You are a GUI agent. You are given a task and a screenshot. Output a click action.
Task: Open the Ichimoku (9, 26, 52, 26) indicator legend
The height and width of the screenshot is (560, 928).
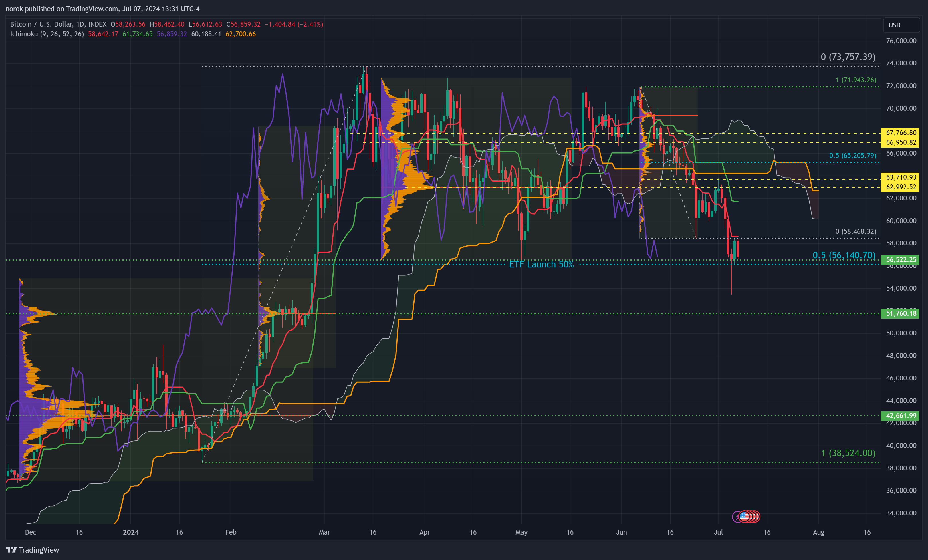coord(47,34)
